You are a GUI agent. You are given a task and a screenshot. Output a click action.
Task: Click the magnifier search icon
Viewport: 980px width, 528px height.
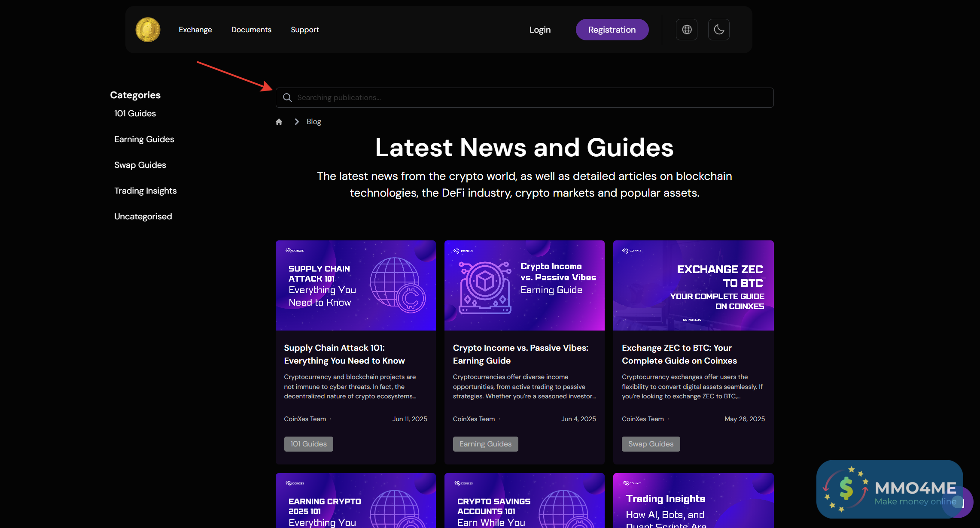coord(287,98)
